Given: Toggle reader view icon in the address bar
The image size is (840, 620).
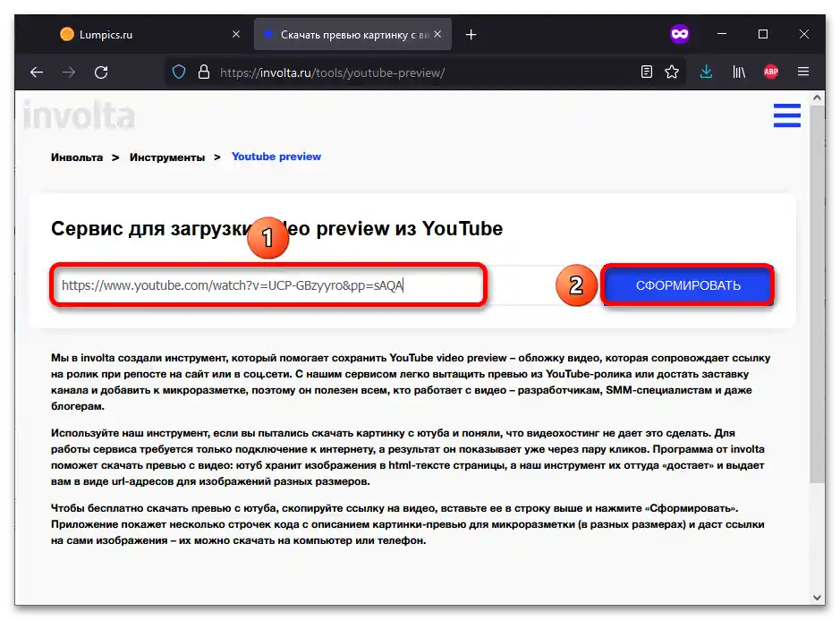Looking at the screenshot, I should pos(647,72).
